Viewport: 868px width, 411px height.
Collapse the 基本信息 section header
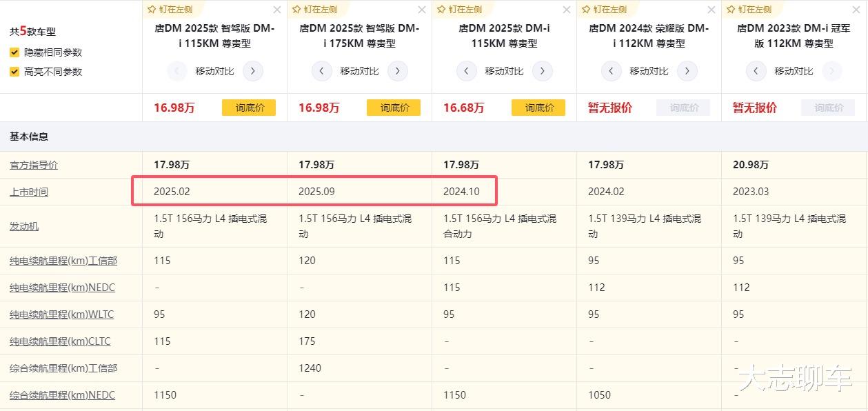tap(29, 137)
